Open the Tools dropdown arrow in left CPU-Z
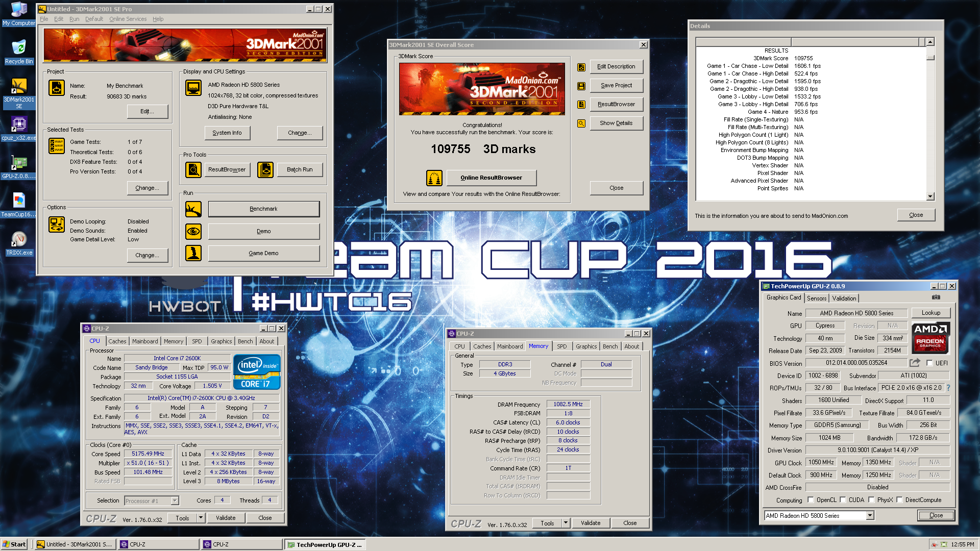Viewport: 980px width, 551px height. 201,518
